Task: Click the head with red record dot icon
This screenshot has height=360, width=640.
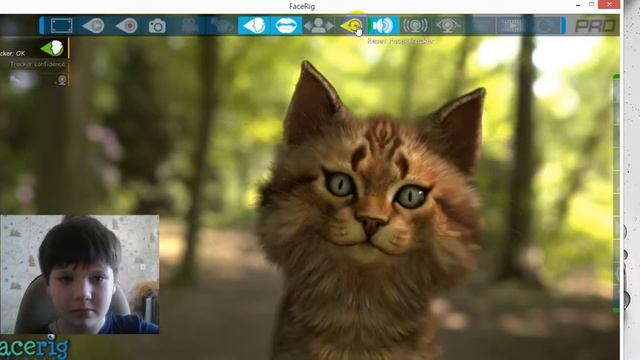Action: (126, 26)
